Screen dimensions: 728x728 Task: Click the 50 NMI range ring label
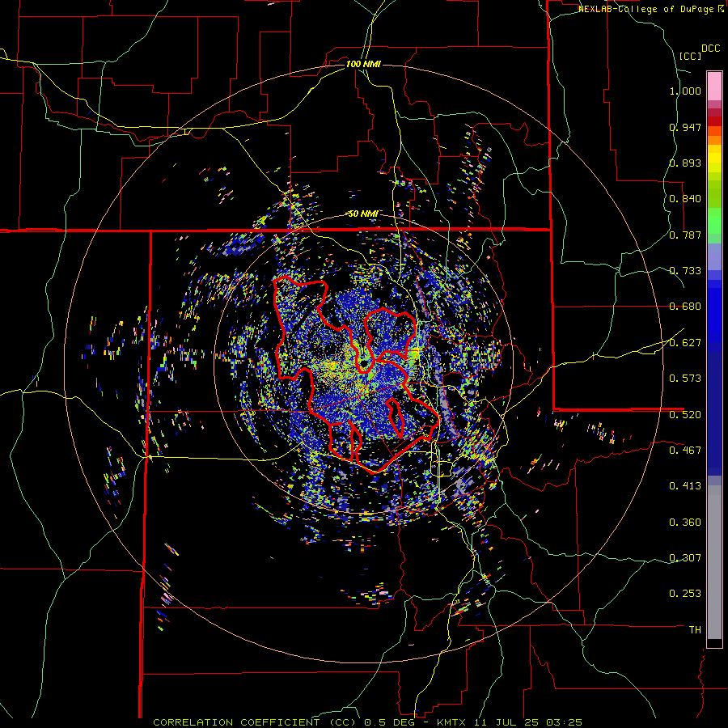click(363, 214)
